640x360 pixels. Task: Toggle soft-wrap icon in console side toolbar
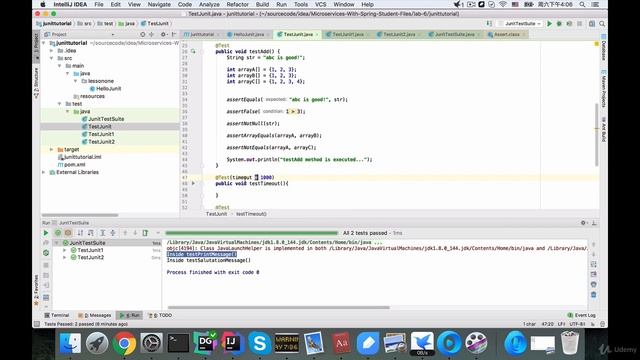point(593,264)
